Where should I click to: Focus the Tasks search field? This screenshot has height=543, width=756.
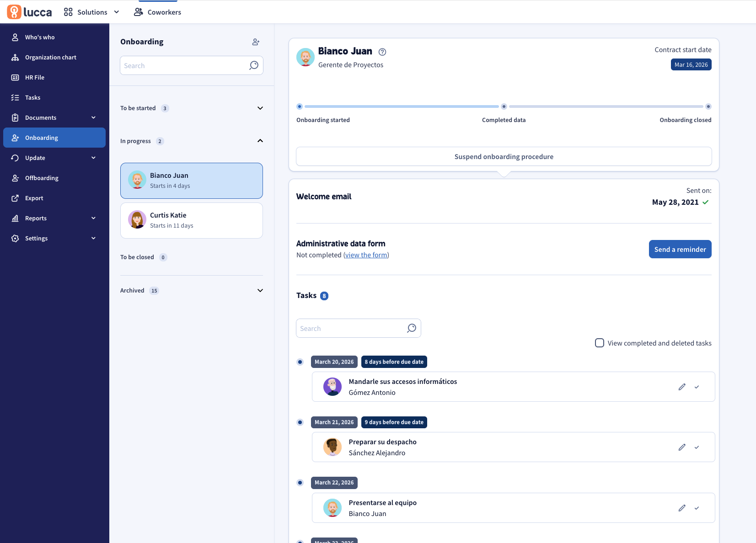click(x=359, y=328)
